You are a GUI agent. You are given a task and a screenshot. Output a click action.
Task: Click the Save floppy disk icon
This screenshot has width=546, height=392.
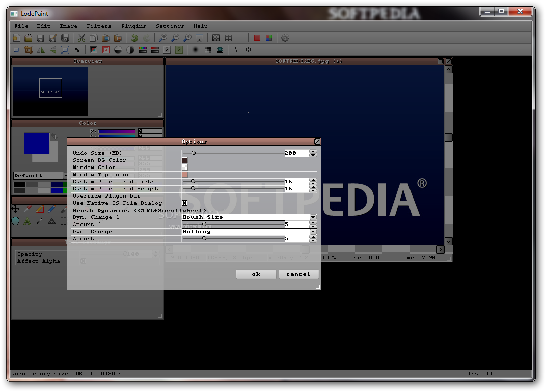point(40,38)
